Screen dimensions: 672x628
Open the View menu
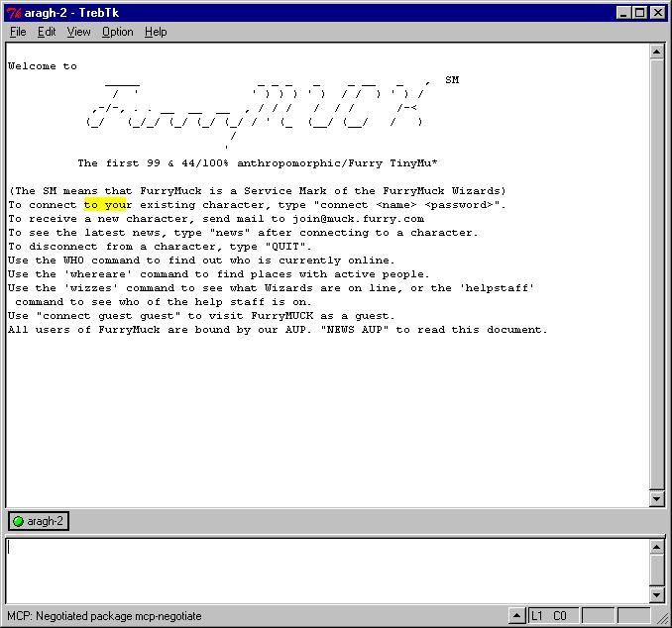click(x=78, y=32)
